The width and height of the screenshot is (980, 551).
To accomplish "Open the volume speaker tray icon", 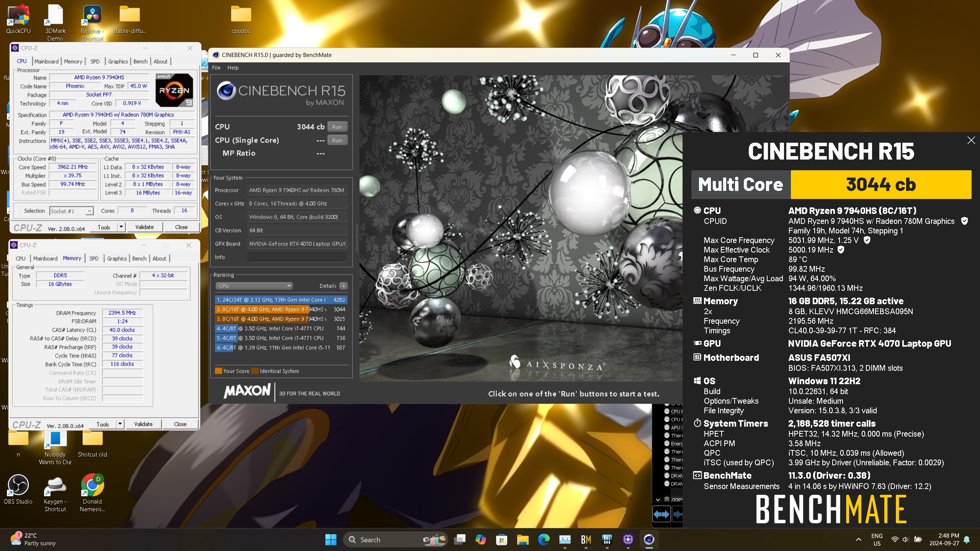I will point(905,540).
